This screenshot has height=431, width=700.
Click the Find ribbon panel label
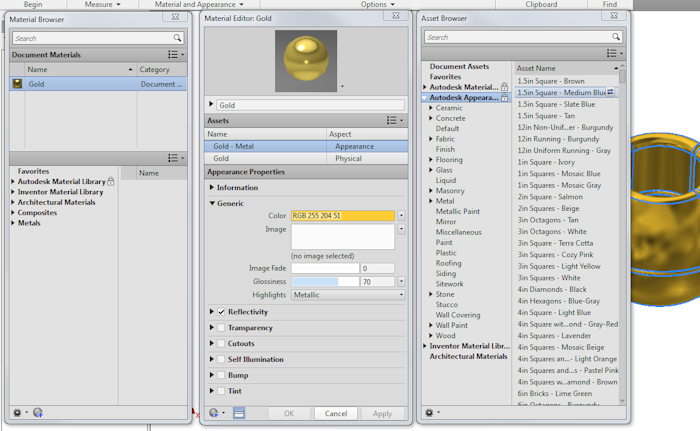tap(610, 4)
